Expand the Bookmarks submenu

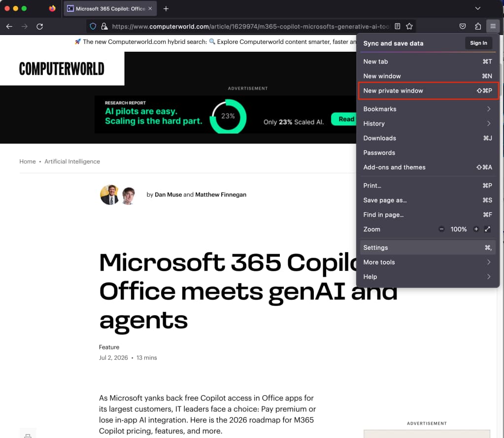tap(428, 109)
